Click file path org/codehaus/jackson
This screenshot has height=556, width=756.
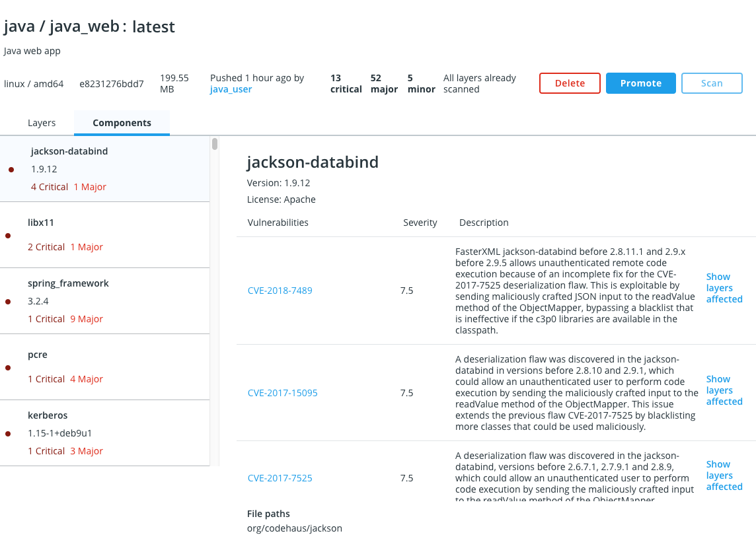tap(294, 528)
